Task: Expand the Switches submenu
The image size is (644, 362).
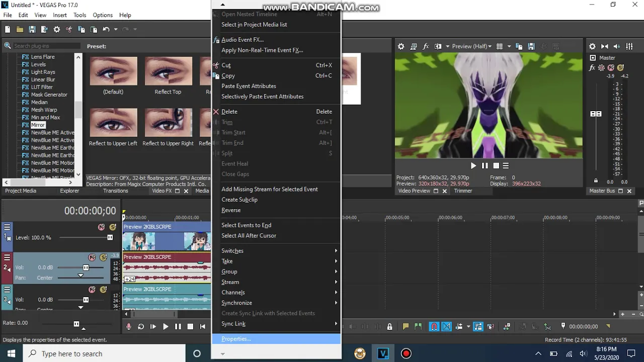Action: pos(276,251)
